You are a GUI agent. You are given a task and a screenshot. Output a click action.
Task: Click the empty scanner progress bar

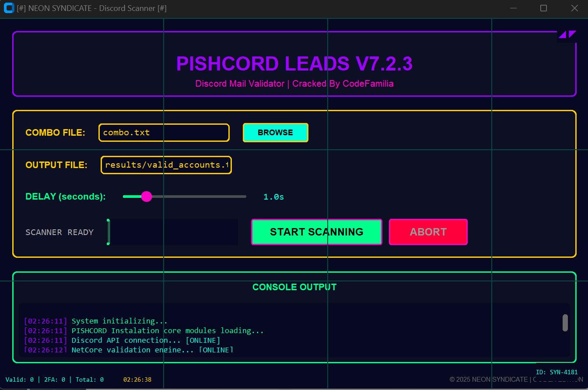tap(173, 232)
